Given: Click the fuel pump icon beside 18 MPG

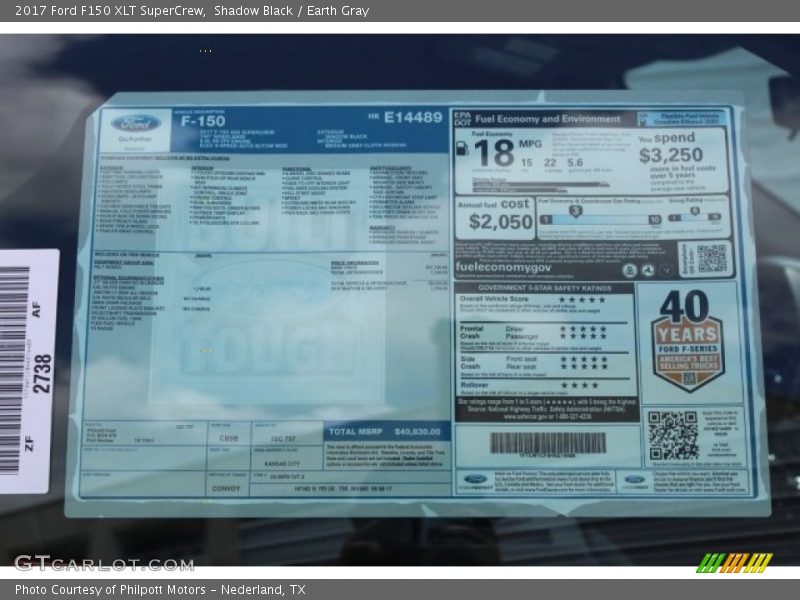Looking at the screenshot, I should (462, 147).
